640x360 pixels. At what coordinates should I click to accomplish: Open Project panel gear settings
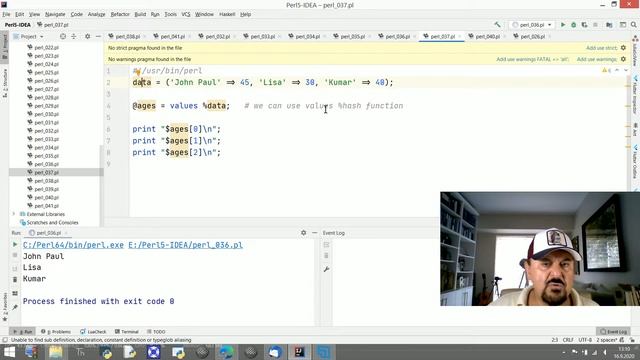tap(87, 36)
